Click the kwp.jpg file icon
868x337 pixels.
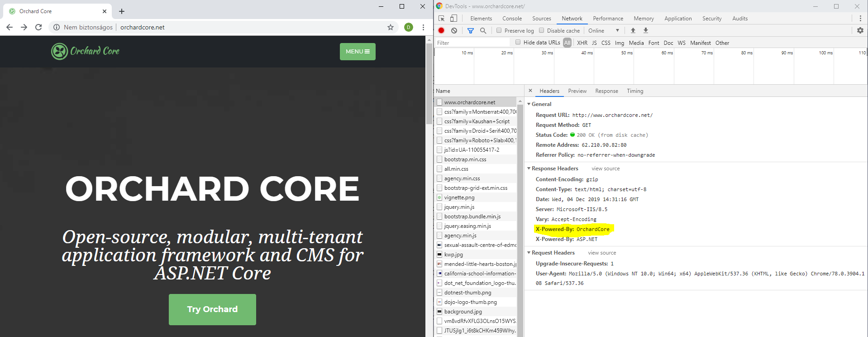coord(439,255)
